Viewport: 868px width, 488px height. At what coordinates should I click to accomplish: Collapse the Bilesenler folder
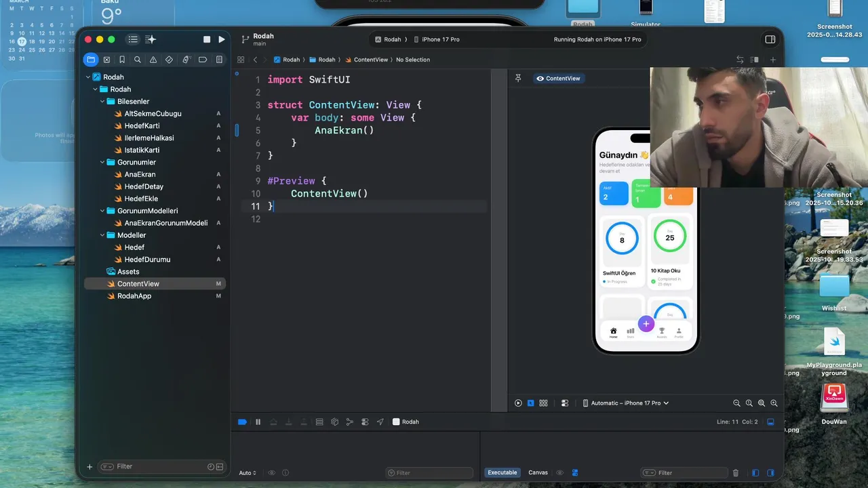point(103,102)
